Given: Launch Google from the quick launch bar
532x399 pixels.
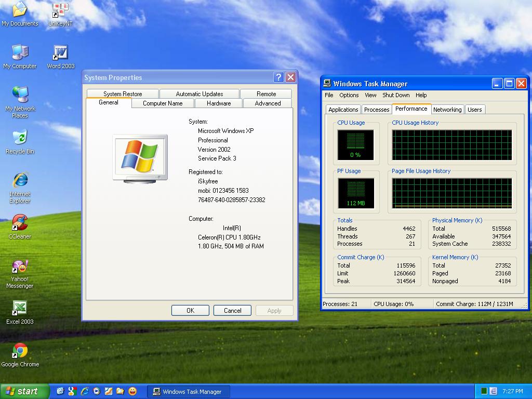Looking at the screenshot, I should pyautogui.click(x=72, y=391).
